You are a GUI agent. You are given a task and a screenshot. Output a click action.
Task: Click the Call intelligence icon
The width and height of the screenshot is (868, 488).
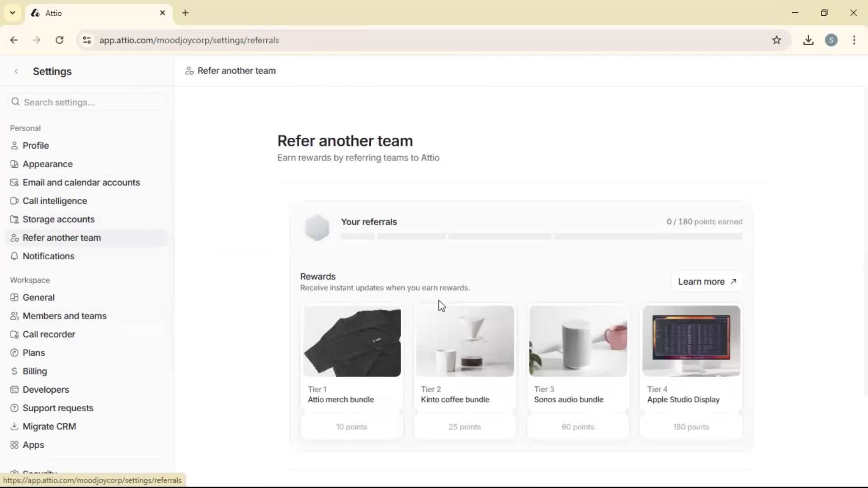15,201
